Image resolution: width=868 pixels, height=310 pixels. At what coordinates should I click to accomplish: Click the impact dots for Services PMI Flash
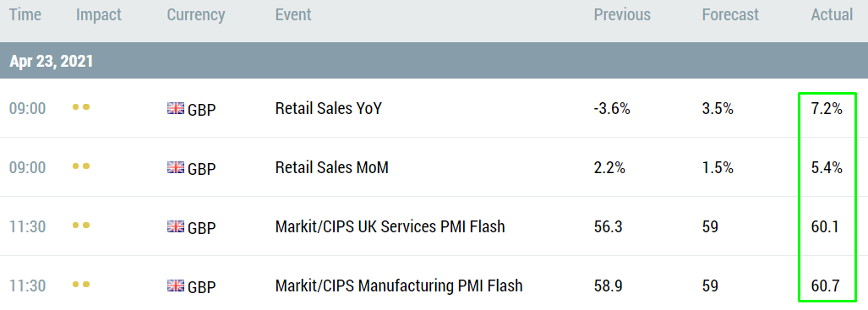pos(81,226)
